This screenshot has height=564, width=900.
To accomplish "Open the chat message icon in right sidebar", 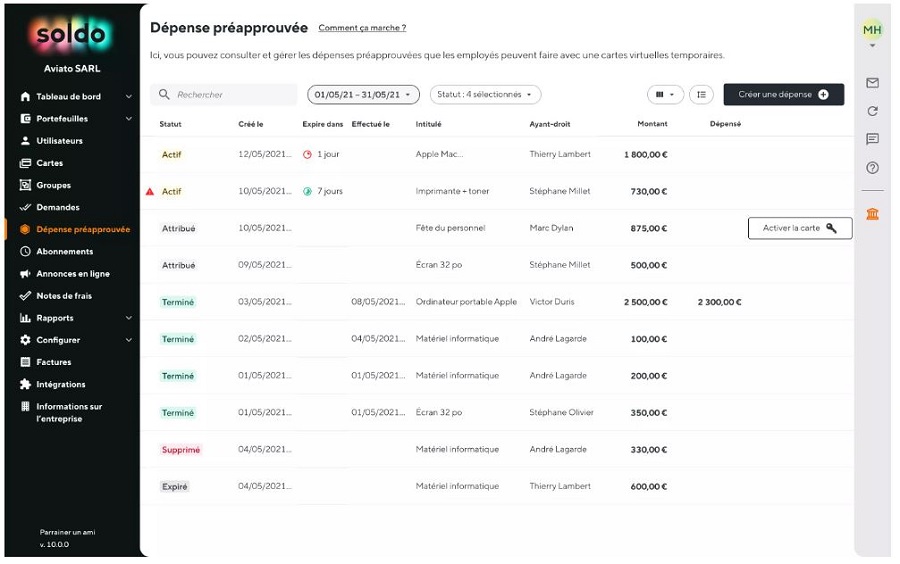I will pyautogui.click(x=872, y=139).
